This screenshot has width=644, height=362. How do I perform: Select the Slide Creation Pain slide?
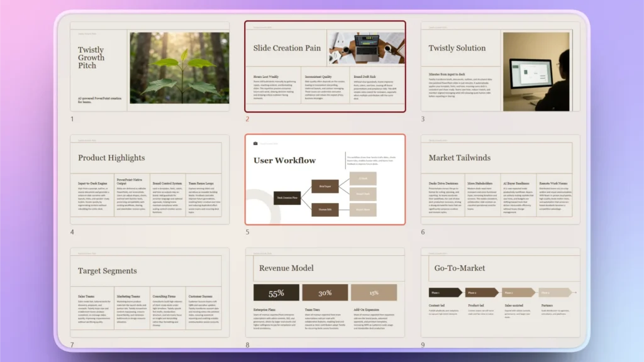[x=325, y=67]
